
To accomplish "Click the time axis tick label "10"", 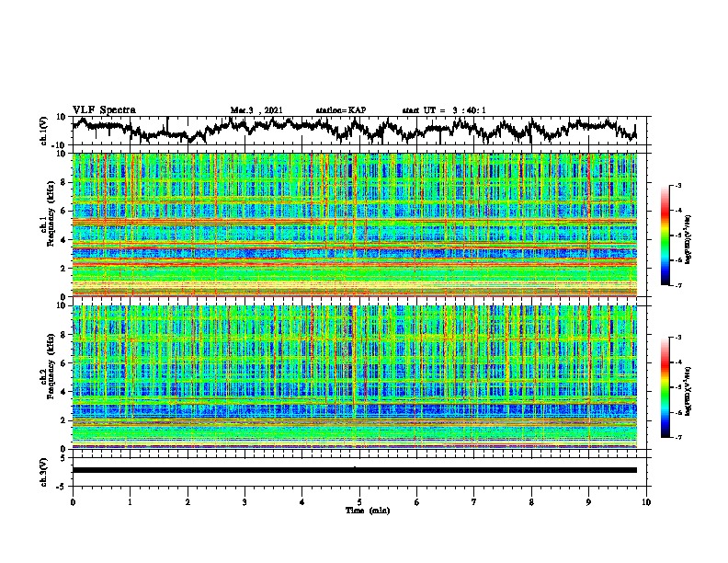I will (646, 502).
